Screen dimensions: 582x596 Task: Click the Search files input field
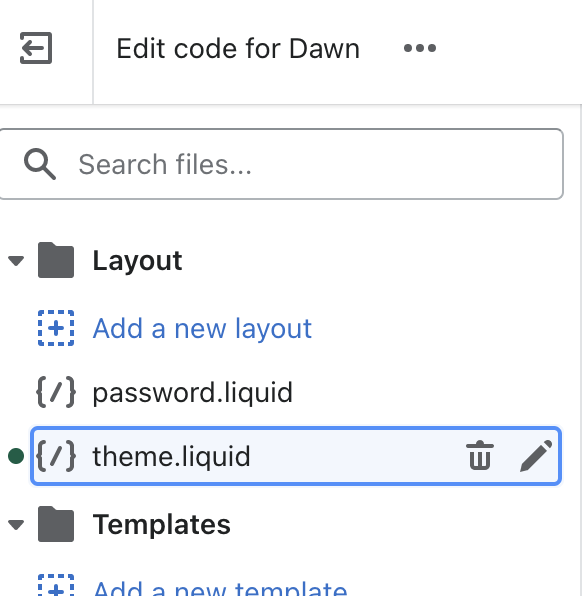281,164
